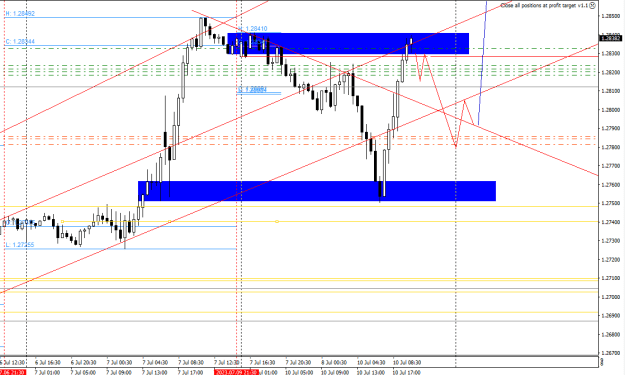The width and height of the screenshot is (625, 375).
Task: Click the '7 Jul 04:30' time axis label
Action: pos(155,363)
